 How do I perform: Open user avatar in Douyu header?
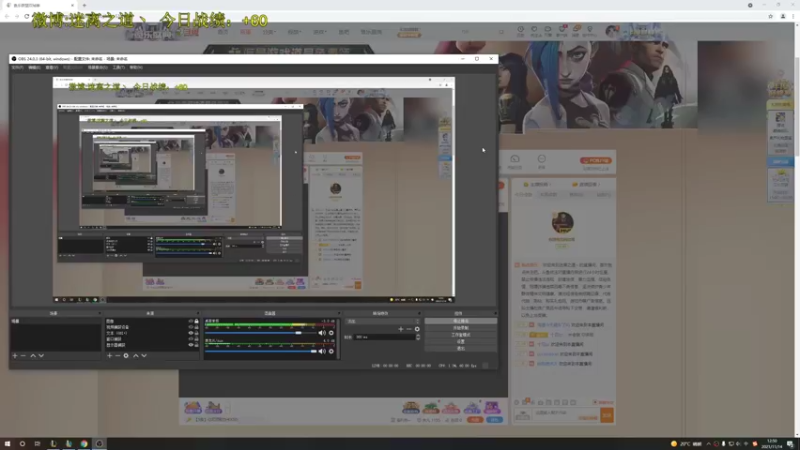tap(612, 32)
